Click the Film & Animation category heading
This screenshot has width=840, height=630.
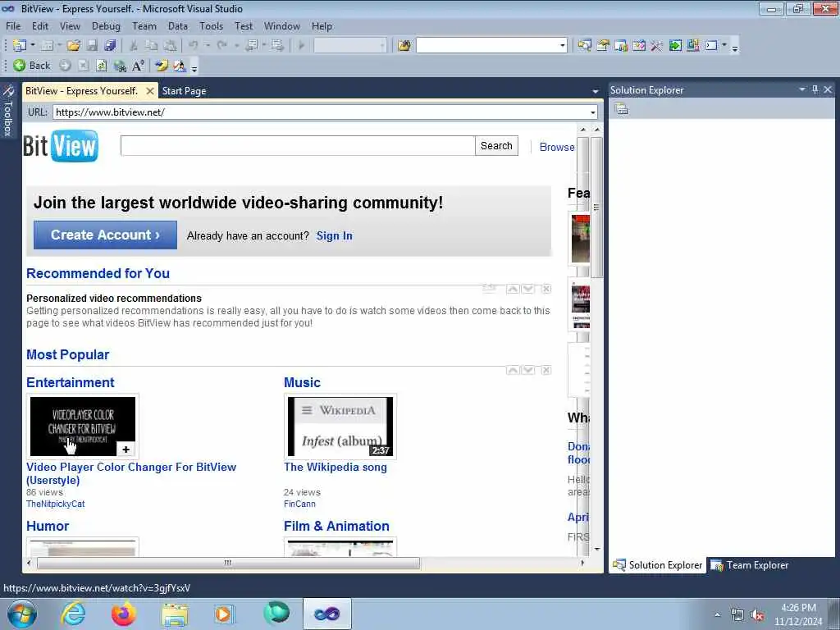point(336,526)
